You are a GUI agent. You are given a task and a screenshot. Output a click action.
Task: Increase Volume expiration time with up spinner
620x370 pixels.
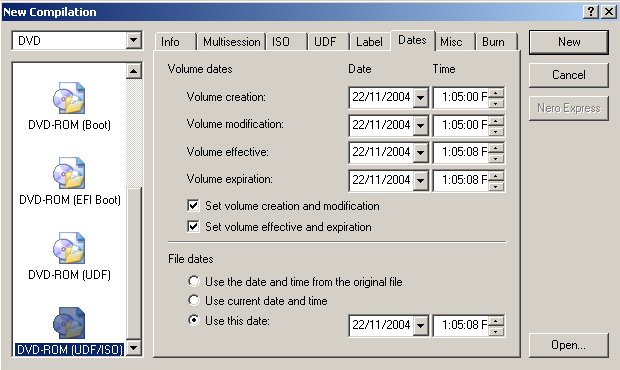496,176
